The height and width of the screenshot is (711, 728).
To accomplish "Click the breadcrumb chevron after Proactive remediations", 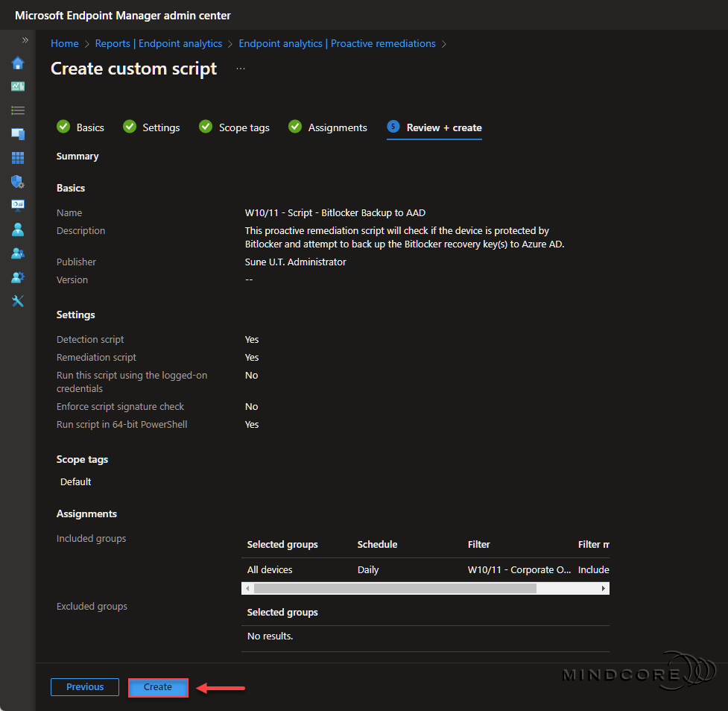I will pos(444,43).
